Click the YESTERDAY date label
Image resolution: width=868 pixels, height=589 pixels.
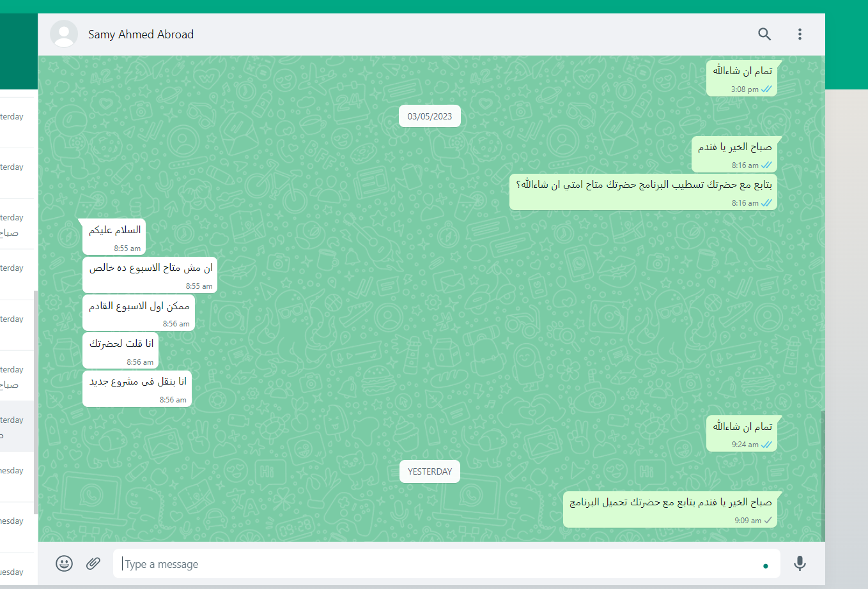(x=430, y=471)
